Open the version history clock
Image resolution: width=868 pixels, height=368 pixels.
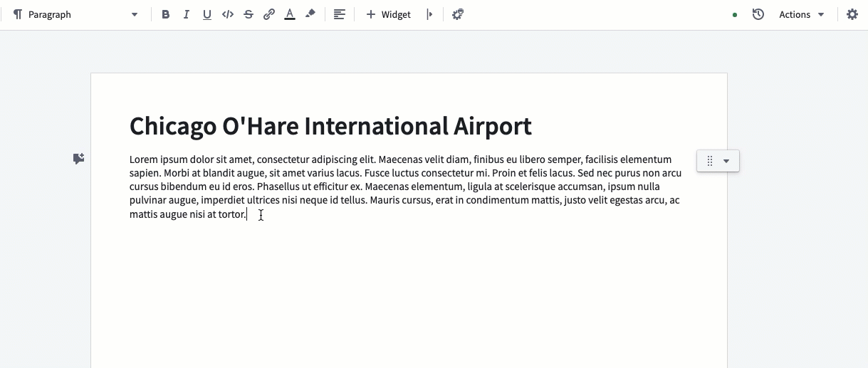point(758,14)
